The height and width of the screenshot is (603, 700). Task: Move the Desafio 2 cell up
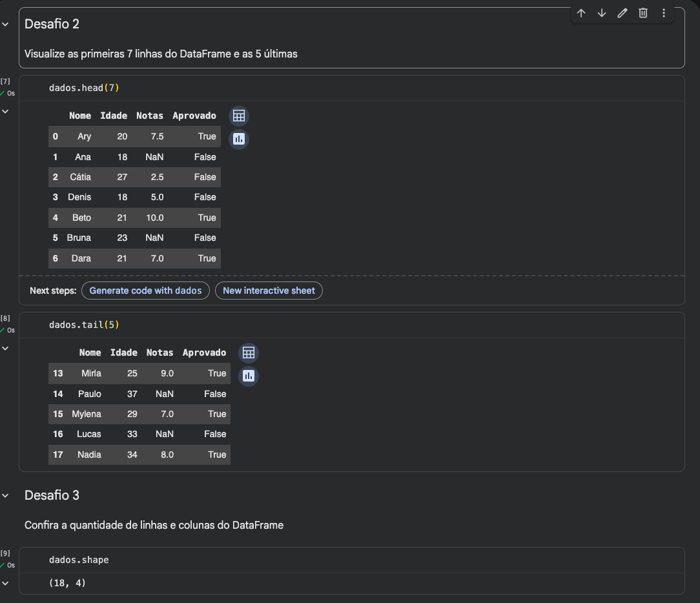pos(581,13)
